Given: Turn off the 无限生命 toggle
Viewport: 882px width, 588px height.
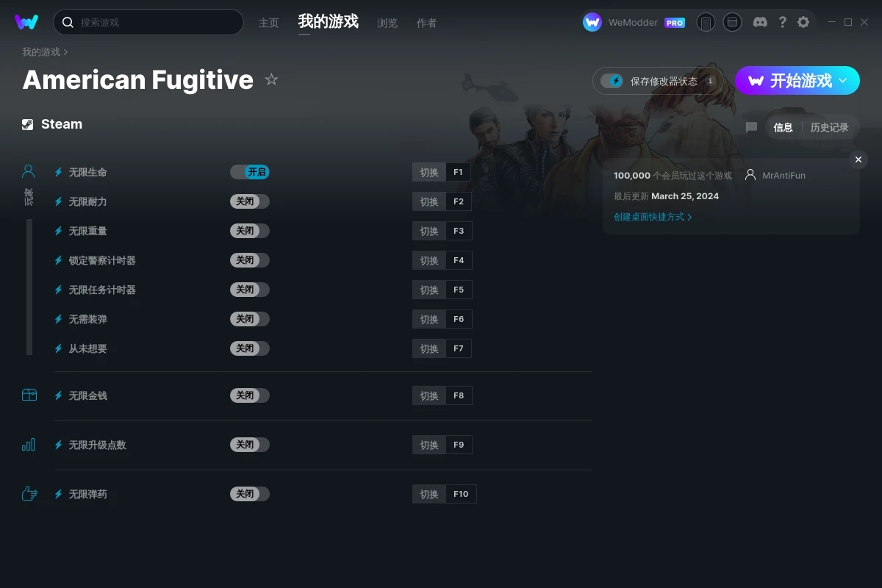Looking at the screenshot, I should point(250,172).
